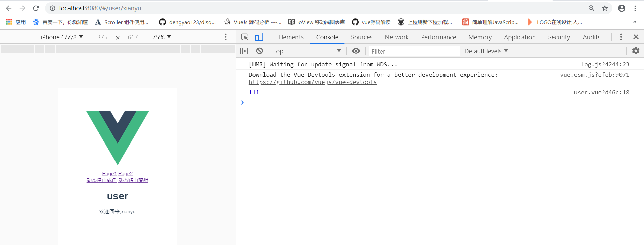
Task: Switch to the Audits tab
Action: [591, 37]
